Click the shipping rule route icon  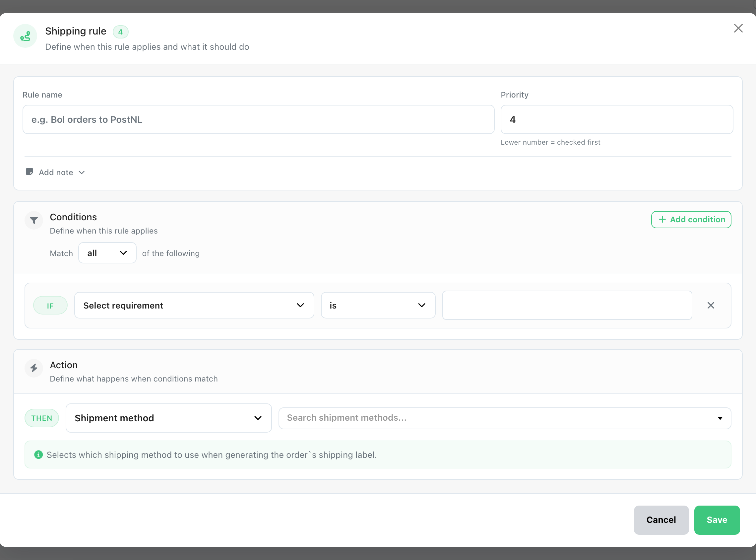[x=25, y=36]
